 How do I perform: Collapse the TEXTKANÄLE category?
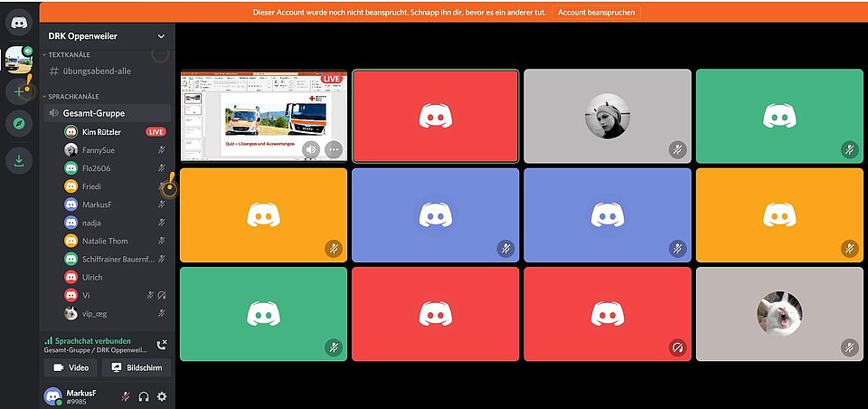[x=66, y=55]
